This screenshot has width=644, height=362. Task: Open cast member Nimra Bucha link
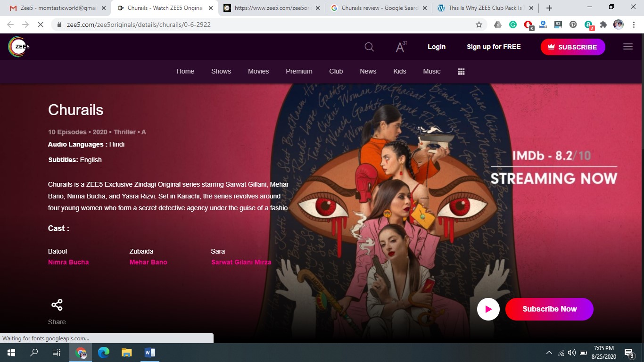point(68,262)
